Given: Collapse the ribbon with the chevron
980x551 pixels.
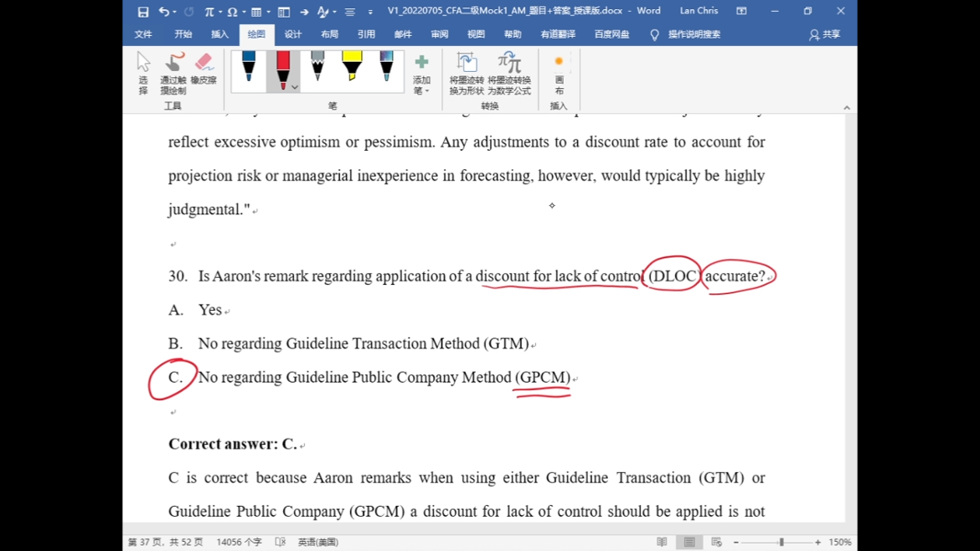Looking at the screenshot, I should (847, 107).
